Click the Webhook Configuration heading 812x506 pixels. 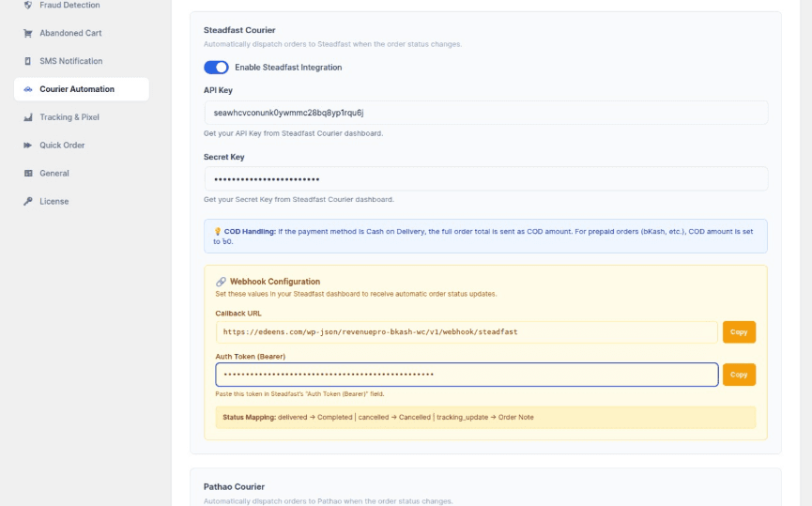275,282
